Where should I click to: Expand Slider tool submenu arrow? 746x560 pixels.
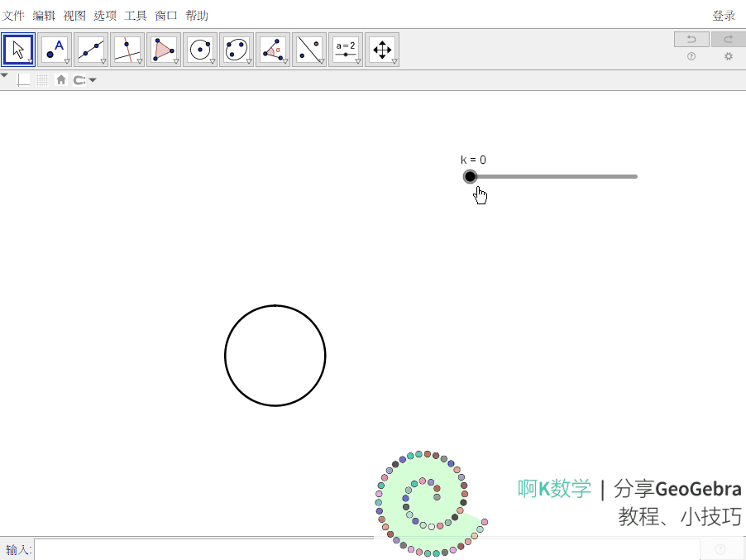tap(358, 61)
